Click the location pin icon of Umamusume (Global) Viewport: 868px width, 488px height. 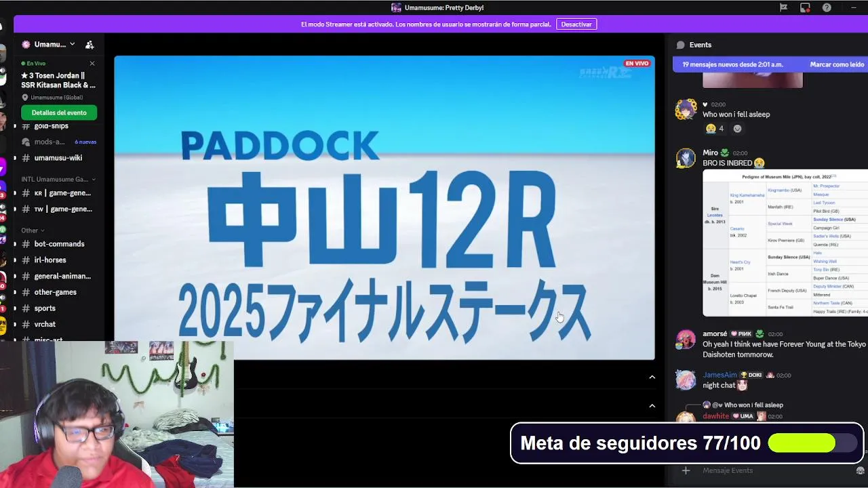(x=25, y=98)
